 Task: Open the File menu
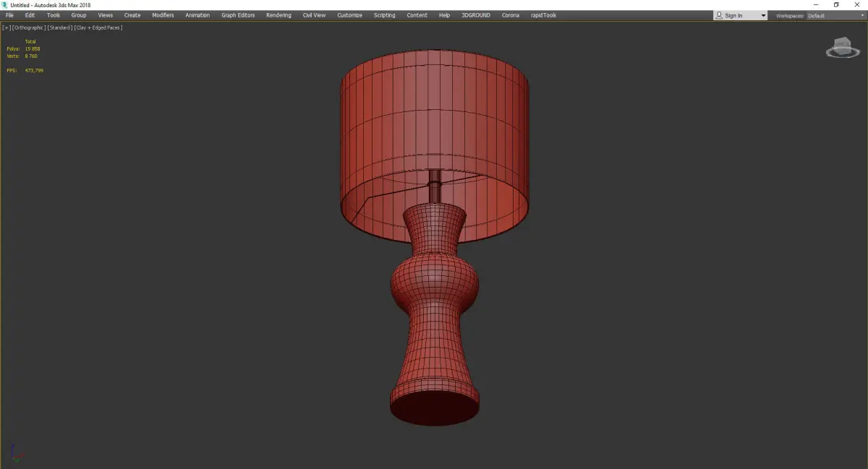pyautogui.click(x=9, y=15)
